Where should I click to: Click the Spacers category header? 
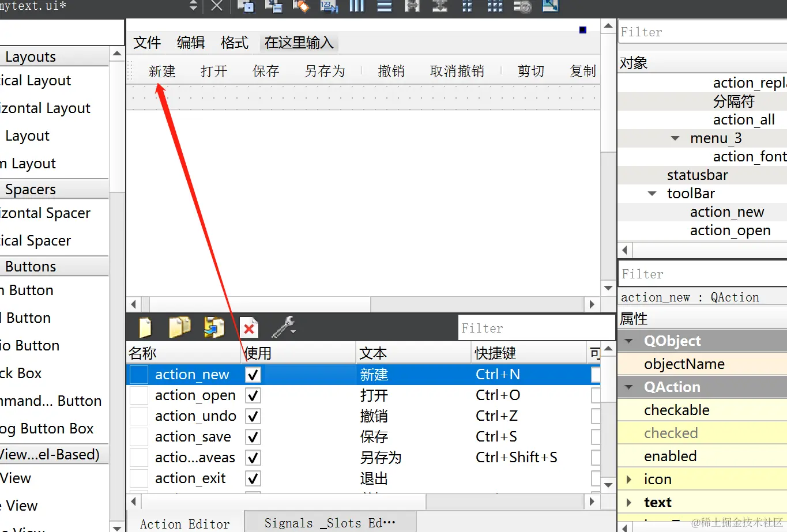point(54,190)
